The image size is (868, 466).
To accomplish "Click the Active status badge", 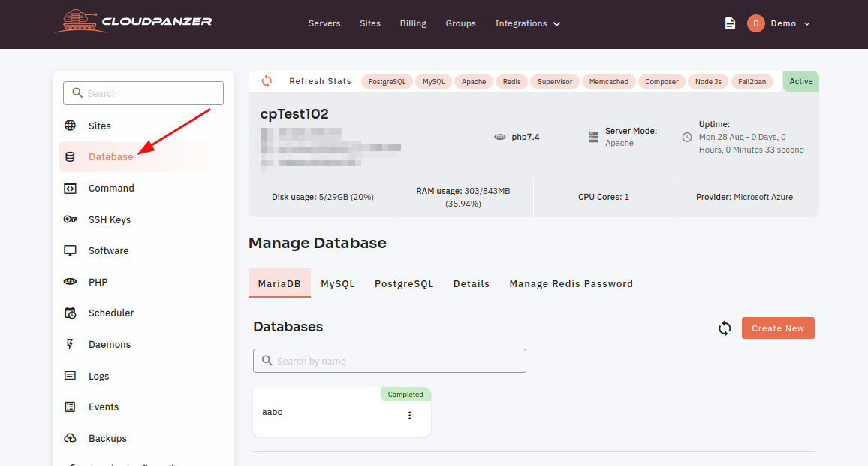I will (x=801, y=81).
